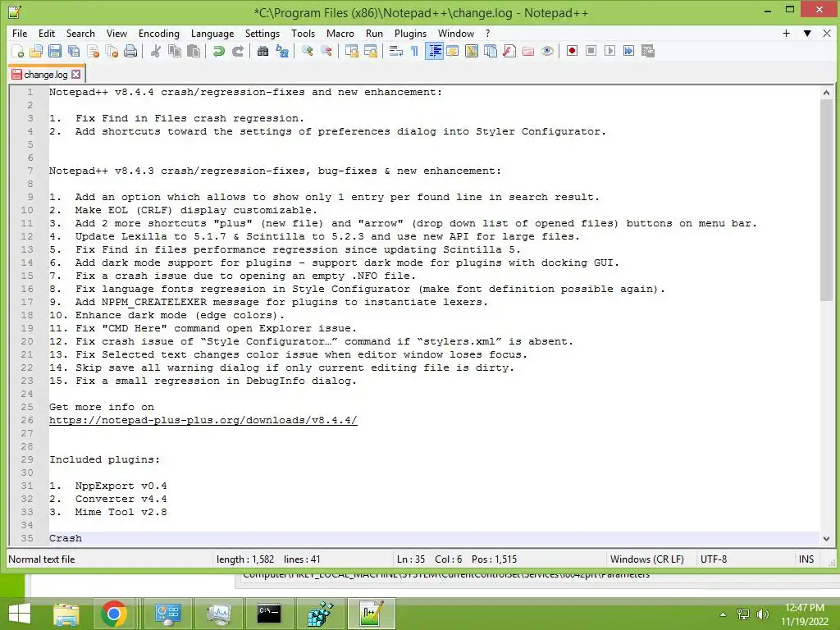Click the Stop Recording macro icon

(591, 51)
